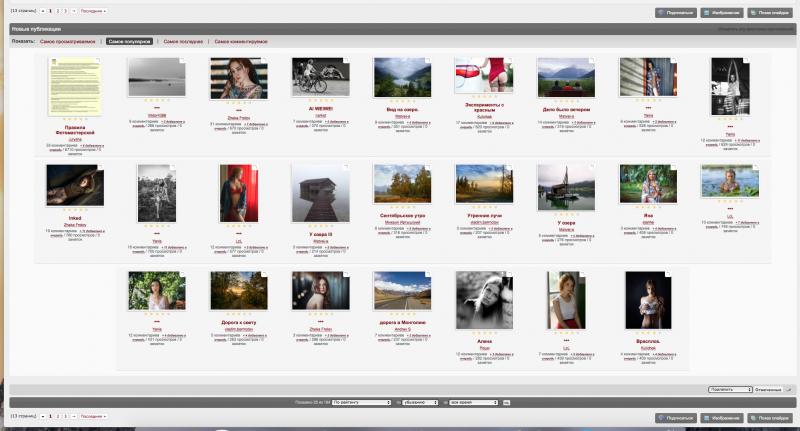This screenshot has height=431, width=800.
Task: Open the 'Вид на озеро' landscape thumbnail
Action: 403,77
